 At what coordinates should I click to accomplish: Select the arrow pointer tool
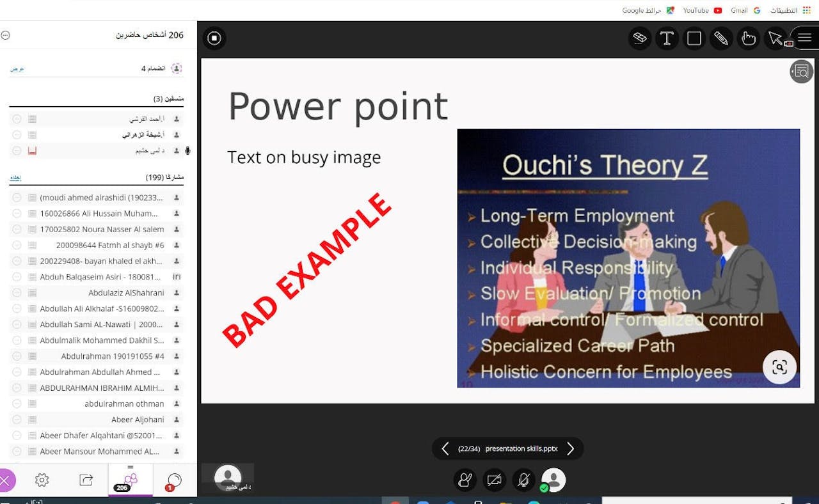(775, 38)
